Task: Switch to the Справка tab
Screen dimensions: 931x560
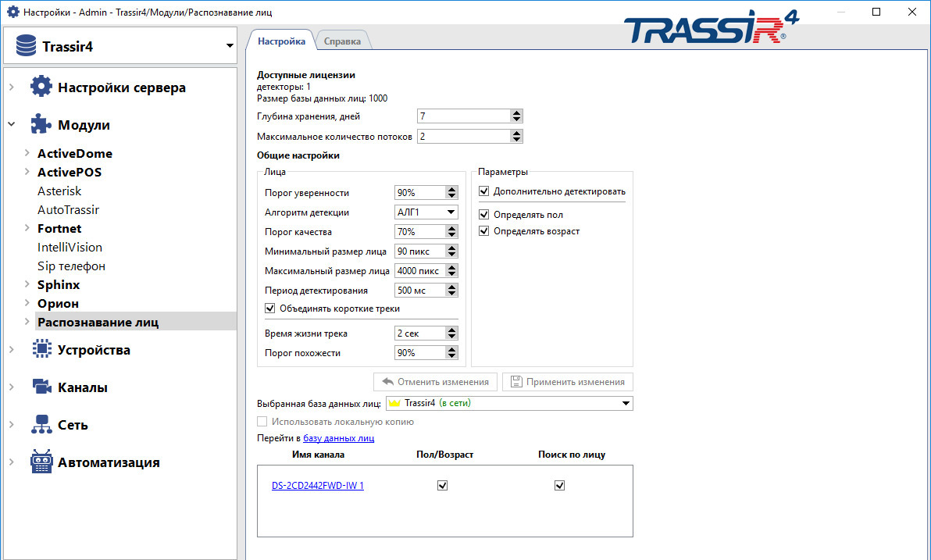Action: point(344,40)
